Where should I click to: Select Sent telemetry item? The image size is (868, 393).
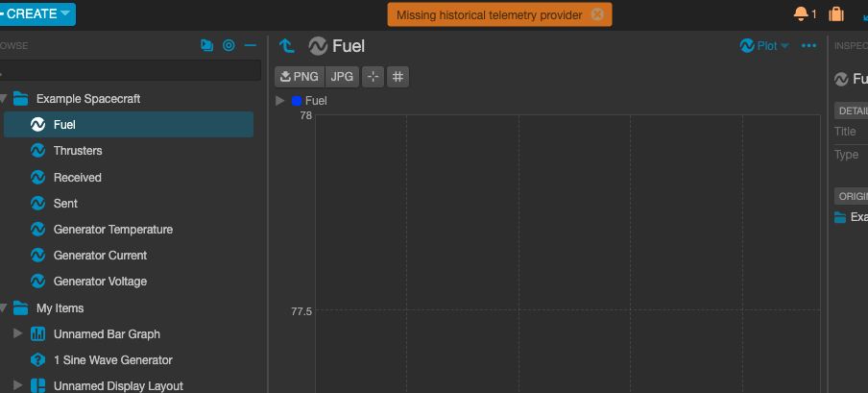pos(65,204)
